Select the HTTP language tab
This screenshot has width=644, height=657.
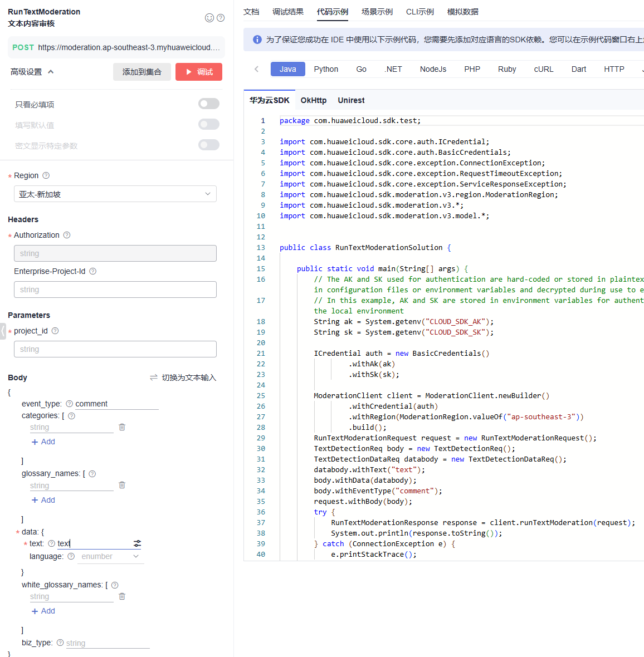tap(614, 69)
